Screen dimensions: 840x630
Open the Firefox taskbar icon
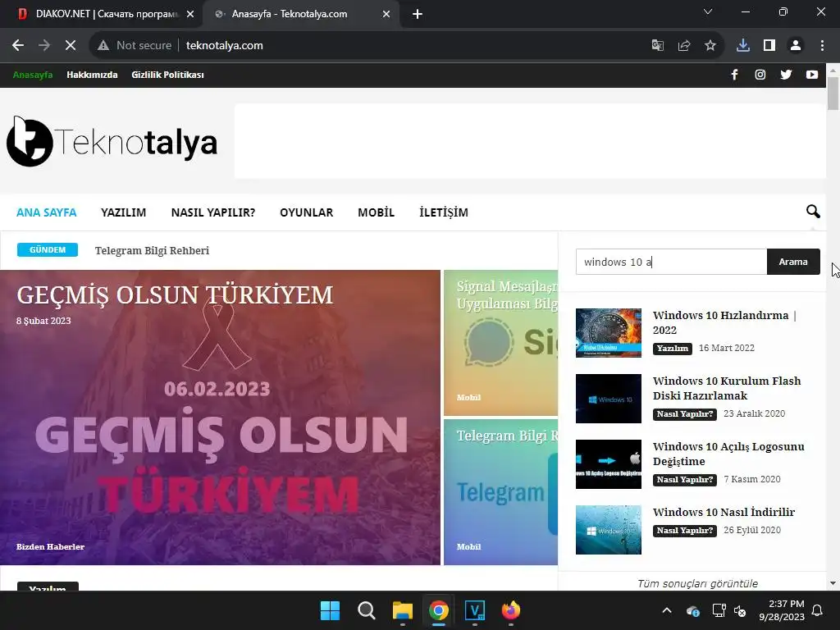(x=510, y=610)
